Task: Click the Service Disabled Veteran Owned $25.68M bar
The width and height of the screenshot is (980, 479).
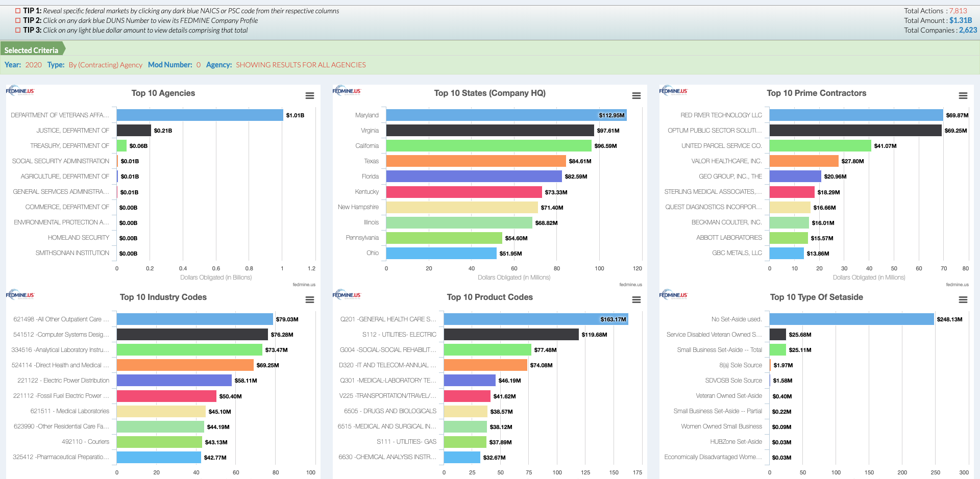Action: (778, 335)
